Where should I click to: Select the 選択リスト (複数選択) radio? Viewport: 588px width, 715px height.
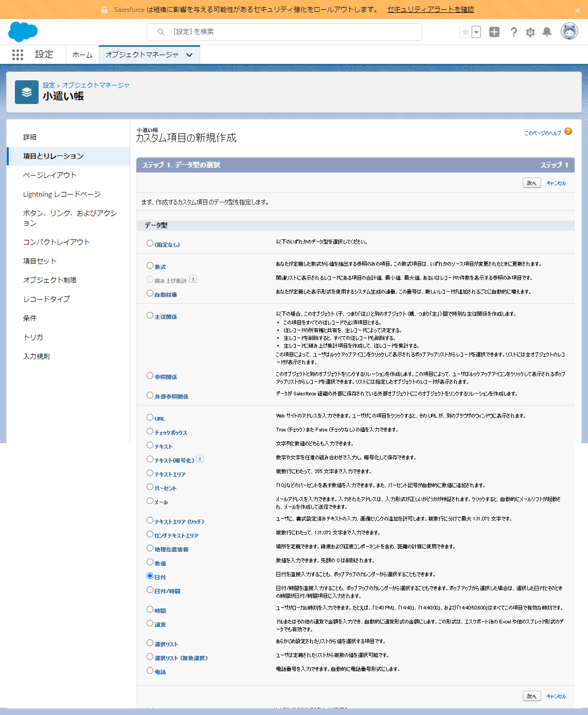pyautogui.click(x=150, y=657)
